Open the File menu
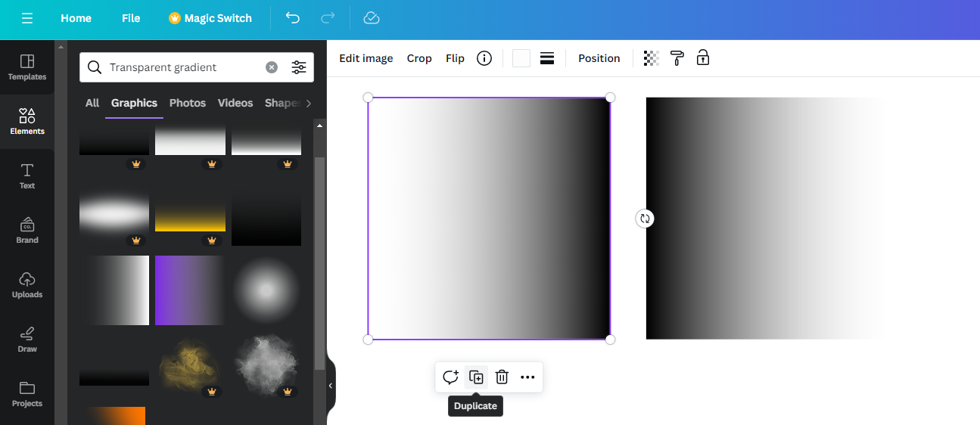This screenshot has width=980, height=425. (x=131, y=18)
